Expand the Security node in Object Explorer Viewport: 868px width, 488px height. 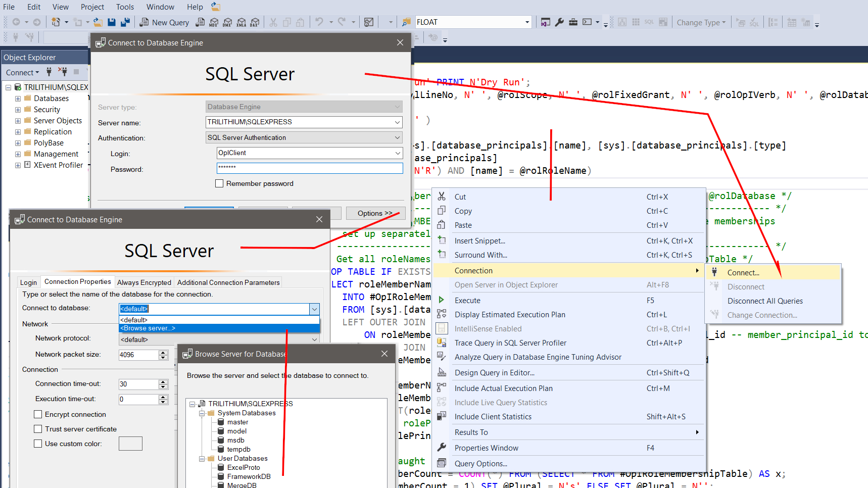click(x=18, y=110)
